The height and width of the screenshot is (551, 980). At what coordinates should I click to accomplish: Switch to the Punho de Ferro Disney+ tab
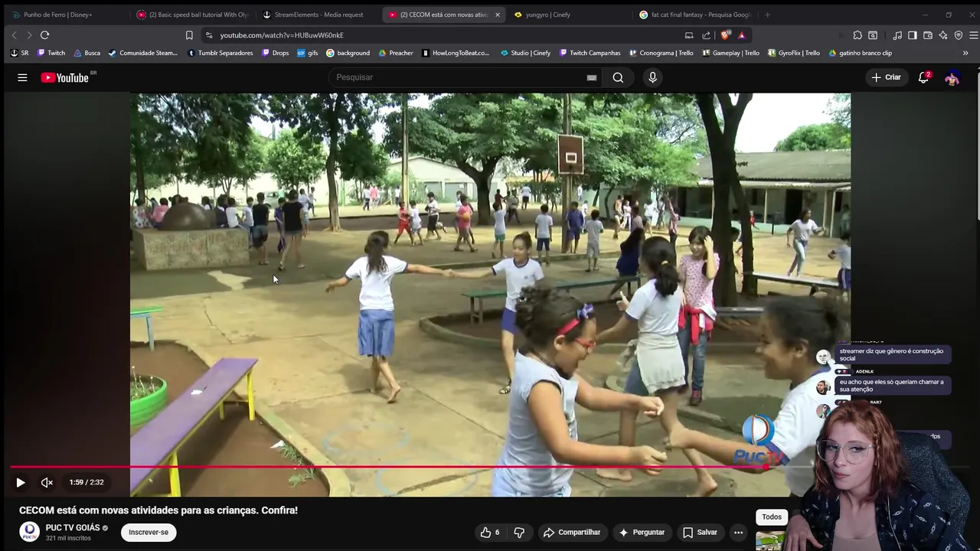(57, 15)
